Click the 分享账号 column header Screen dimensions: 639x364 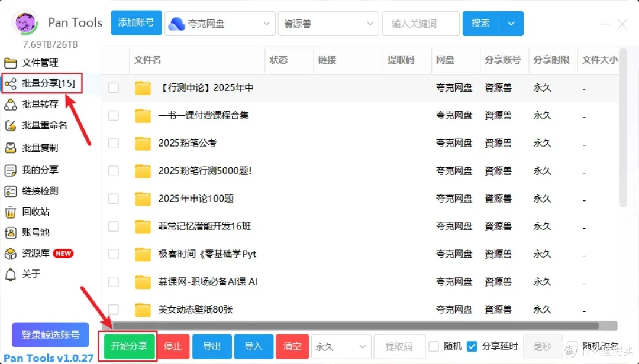click(x=503, y=60)
